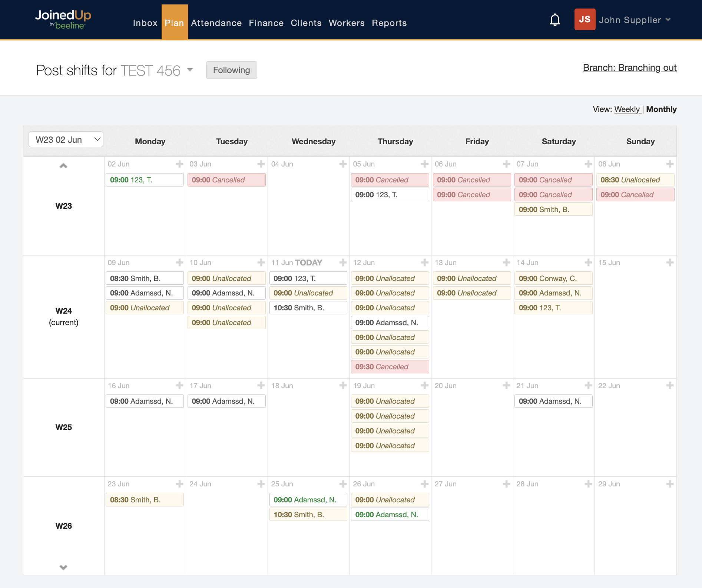The height and width of the screenshot is (588, 702).
Task: Open the notifications bell
Action: click(x=554, y=20)
